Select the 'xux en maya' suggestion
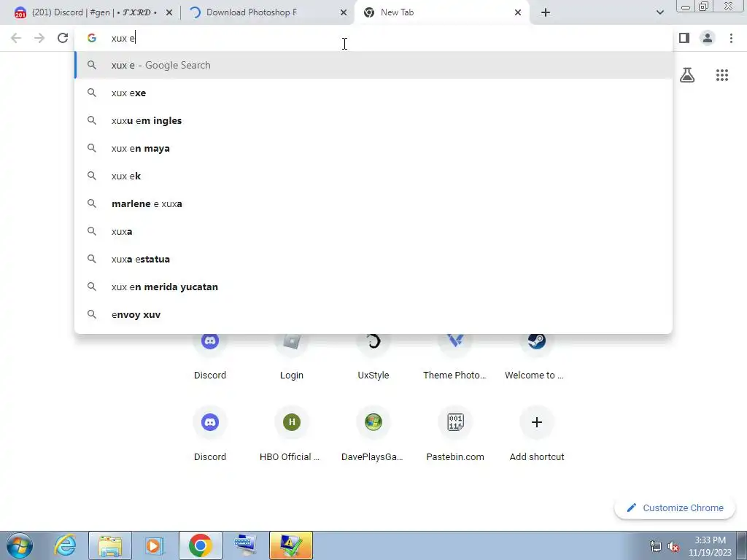Viewport: 747px width, 560px height. tap(373, 148)
